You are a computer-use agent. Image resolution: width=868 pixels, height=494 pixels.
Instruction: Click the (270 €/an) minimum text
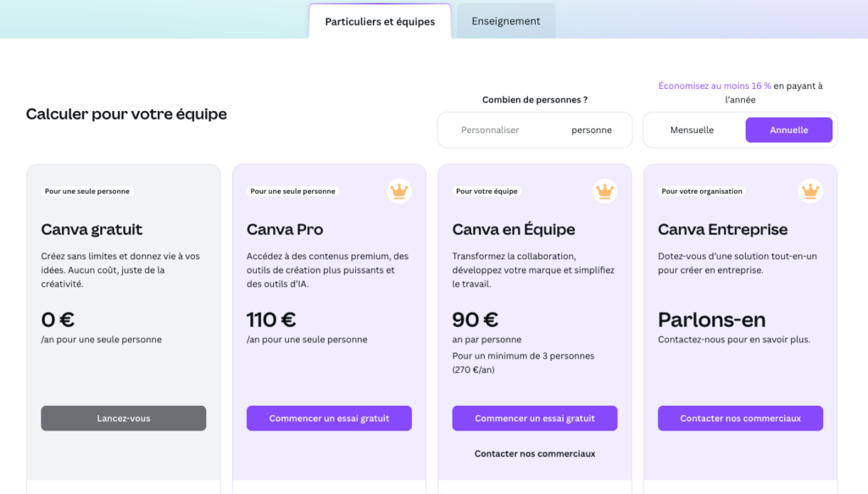point(473,370)
